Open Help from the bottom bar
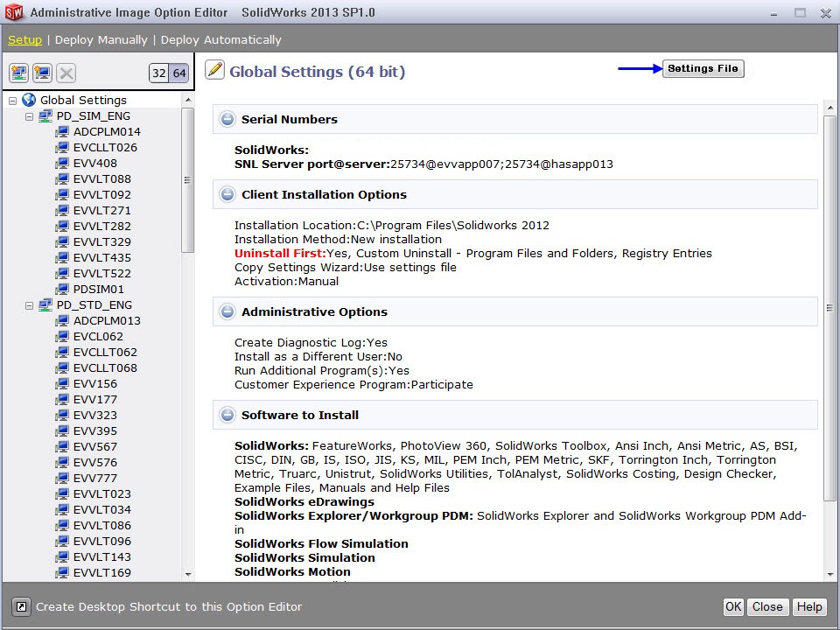This screenshot has height=630, width=840. click(x=808, y=606)
